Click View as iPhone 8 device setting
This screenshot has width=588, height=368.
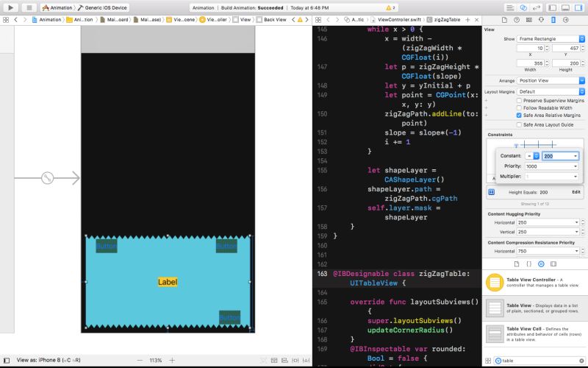click(49, 360)
